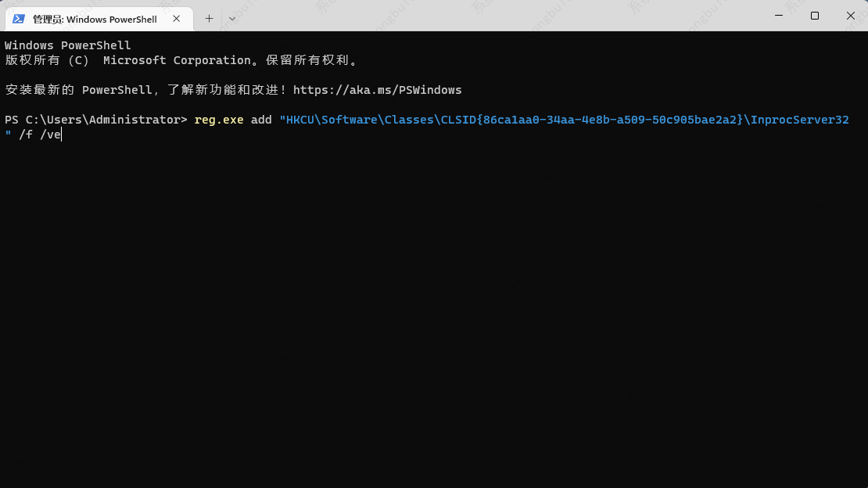Expand the new tab profile dropdown chevron

(x=232, y=19)
